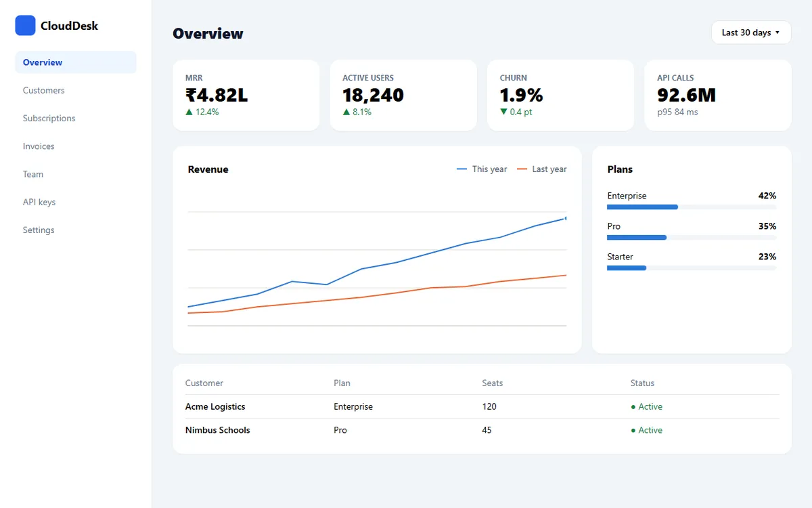Navigate to the Team section
The width and height of the screenshot is (812, 508).
76,174
